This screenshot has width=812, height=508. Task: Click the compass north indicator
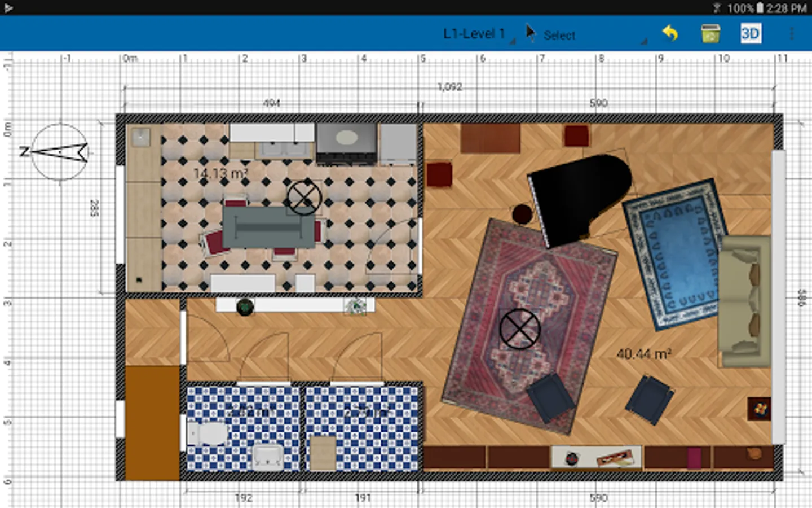coord(59,152)
